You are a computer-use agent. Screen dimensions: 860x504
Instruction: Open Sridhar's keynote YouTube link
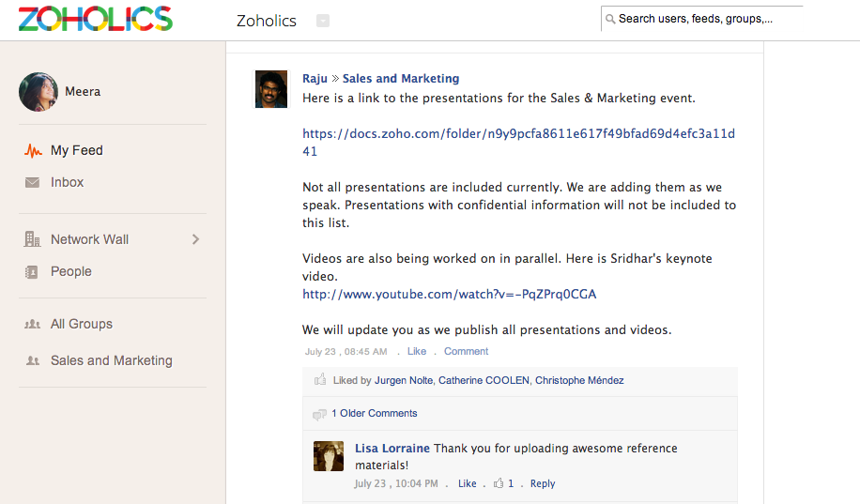tap(449, 294)
